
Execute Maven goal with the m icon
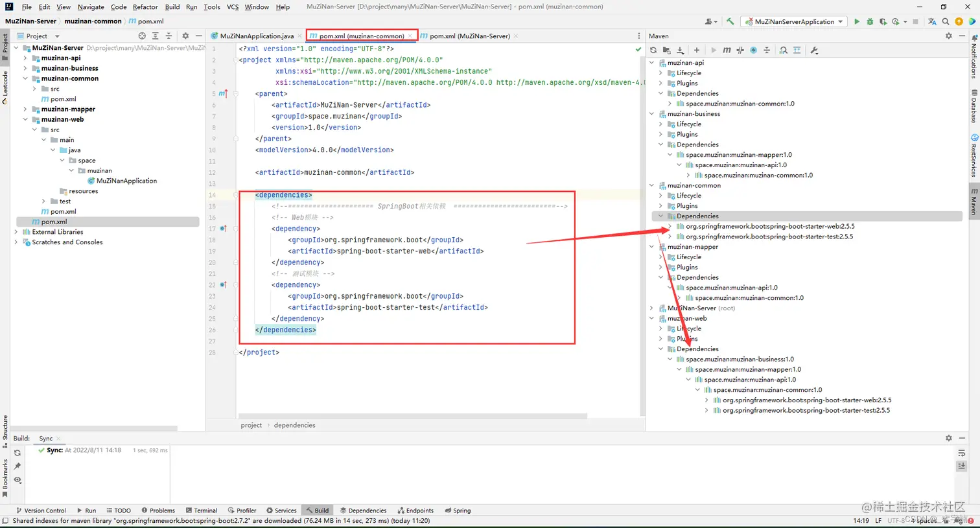pos(727,50)
